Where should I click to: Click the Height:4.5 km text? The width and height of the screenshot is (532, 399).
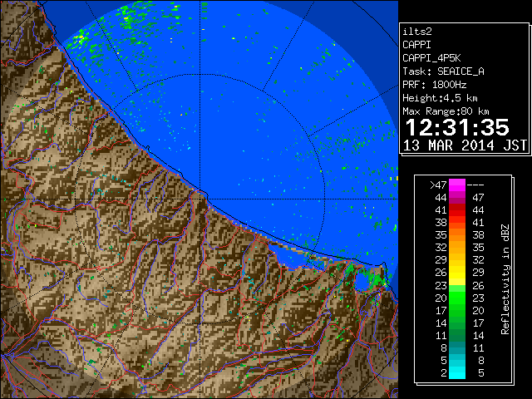point(440,98)
